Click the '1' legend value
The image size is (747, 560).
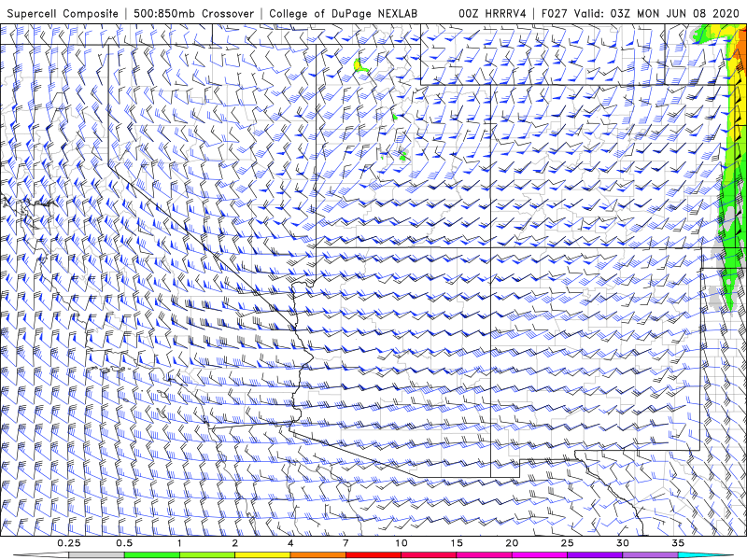(x=179, y=543)
